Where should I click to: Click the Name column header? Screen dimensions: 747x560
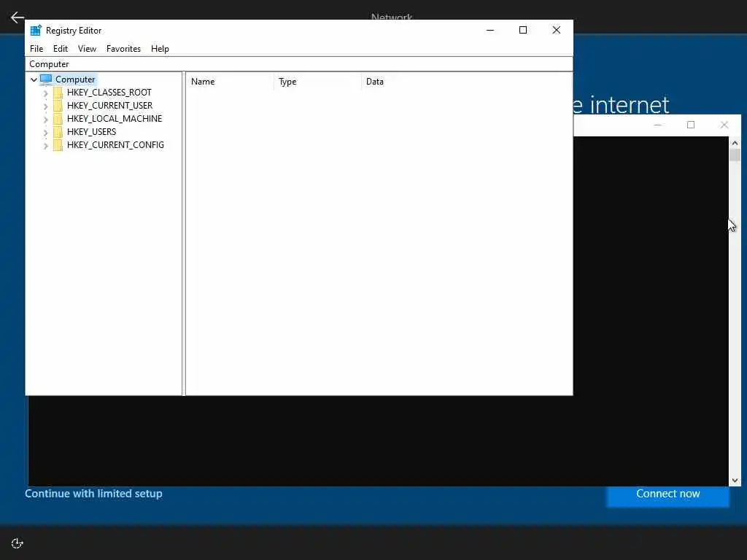(x=230, y=82)
